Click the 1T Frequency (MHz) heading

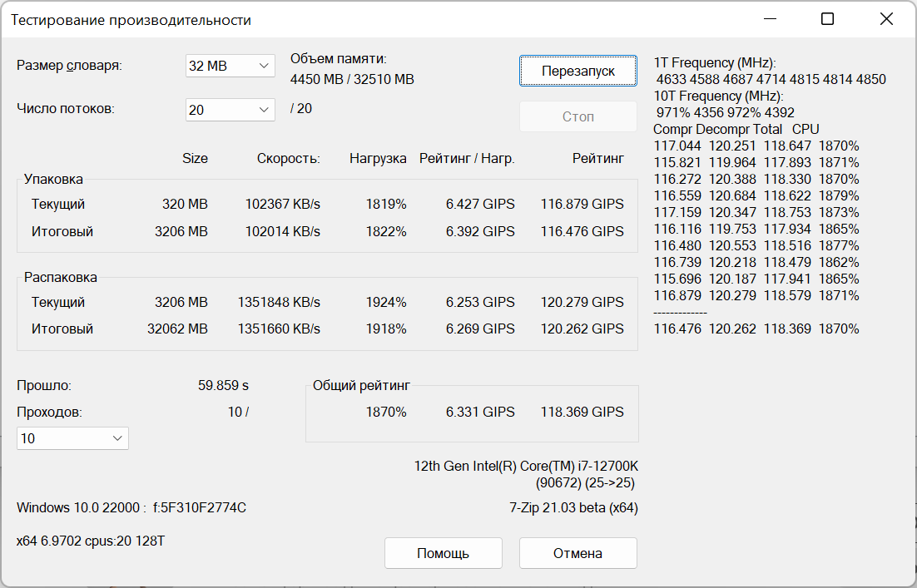715,63
